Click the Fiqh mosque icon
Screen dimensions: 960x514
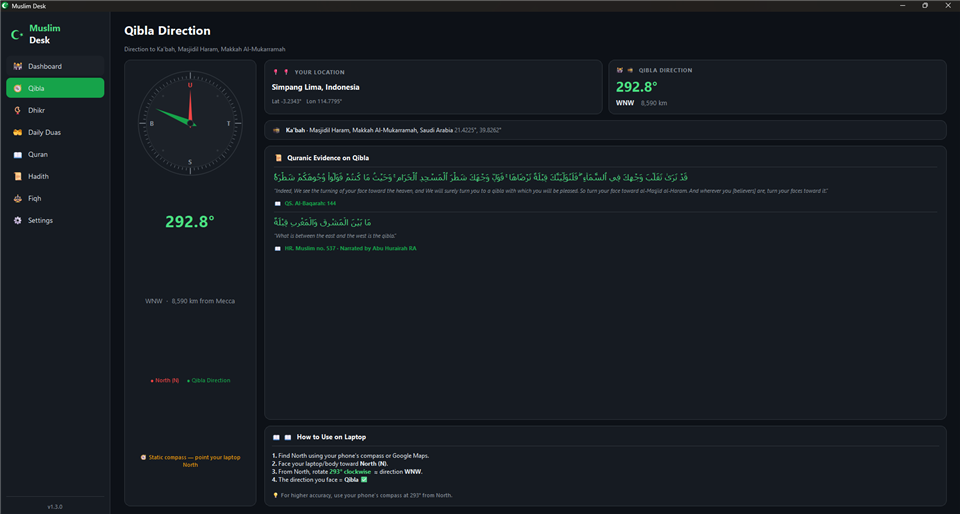coord(17,198)
